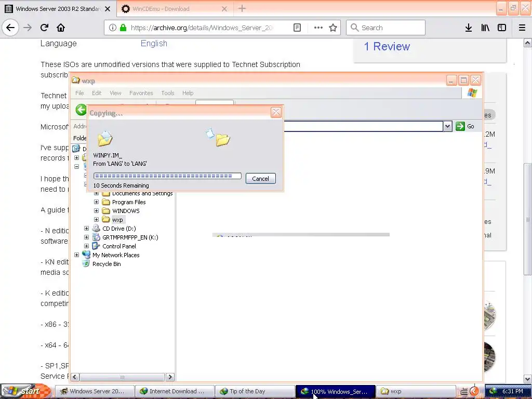Select GRTMPRMFPP_EN (K:) drive

[x=130, y=237]
